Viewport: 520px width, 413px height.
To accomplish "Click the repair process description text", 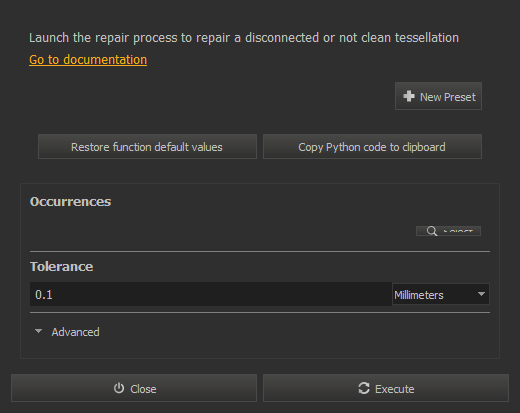I will [244, 38].
